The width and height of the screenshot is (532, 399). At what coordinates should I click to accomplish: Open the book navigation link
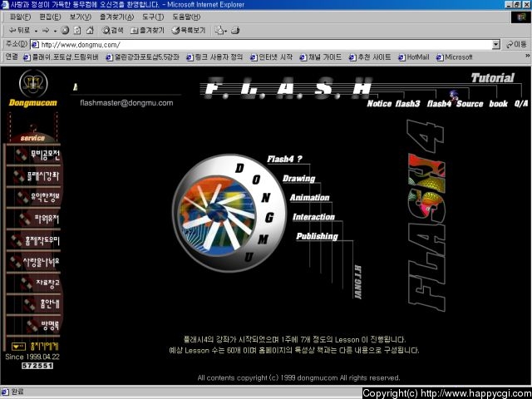(x=498, y=103)
